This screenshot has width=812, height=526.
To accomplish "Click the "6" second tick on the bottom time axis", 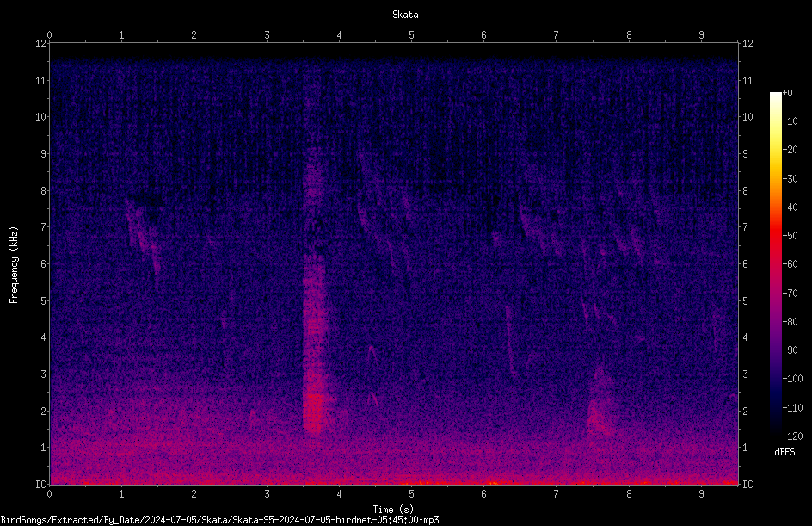I will [483, 494].
